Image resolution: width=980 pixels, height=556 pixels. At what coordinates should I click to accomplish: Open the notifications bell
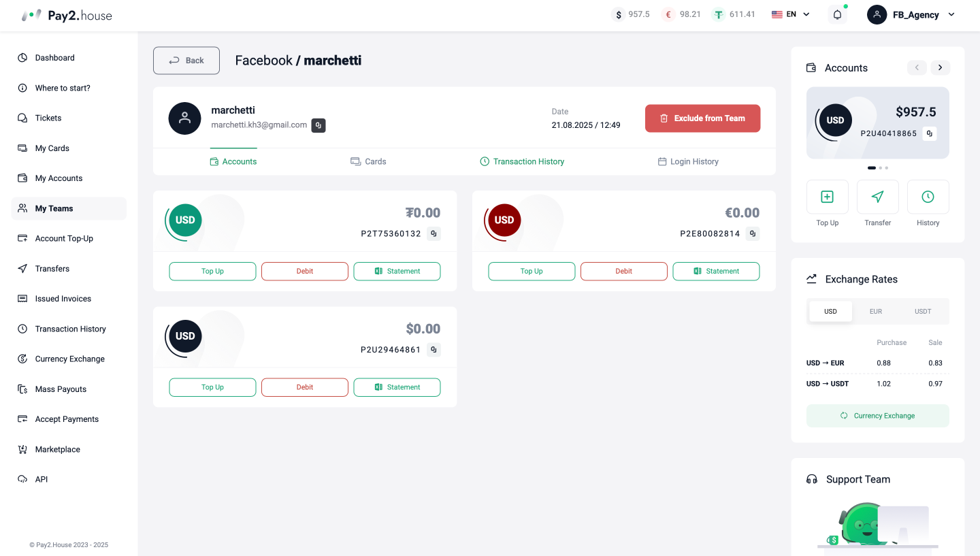pyautogui.click(x=838, y=14)
